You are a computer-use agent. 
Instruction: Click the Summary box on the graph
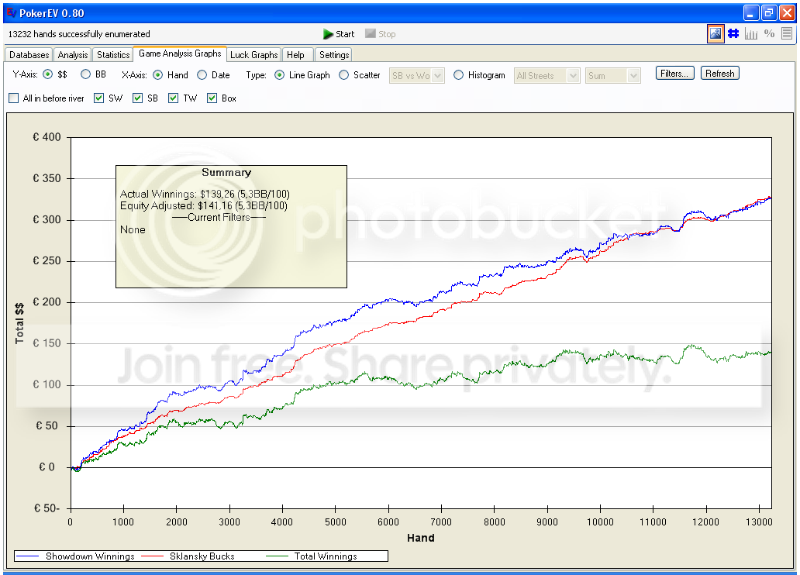[x=231, y=226]
